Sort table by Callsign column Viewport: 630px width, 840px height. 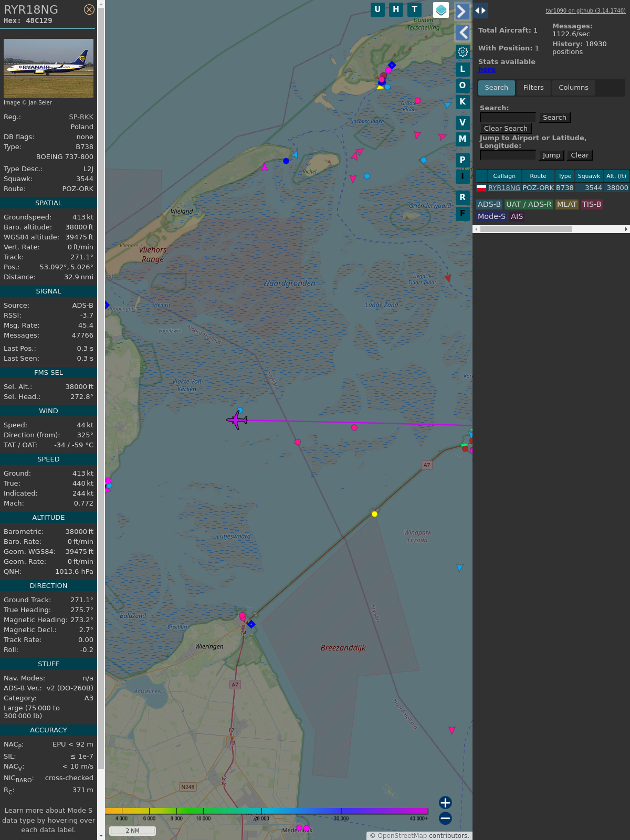pos(504,176)
